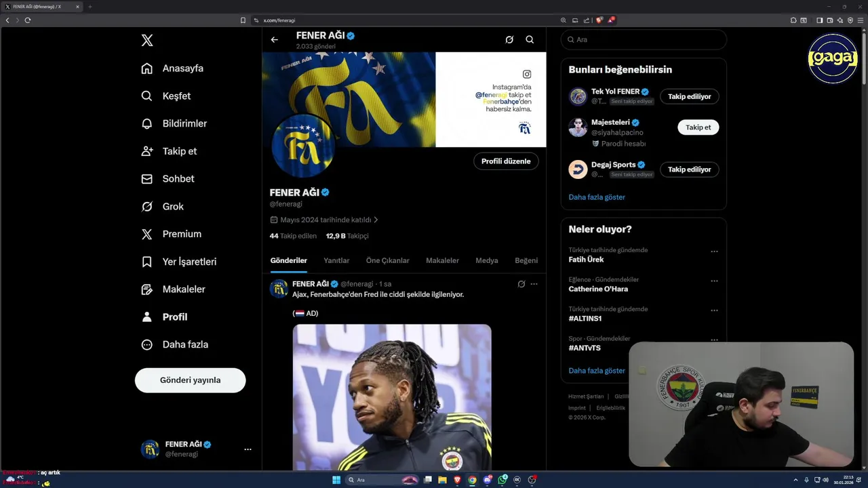Toggle browser sidebar panel icon
This screenshot has height=488, width=868.
(x=819, y=20)
